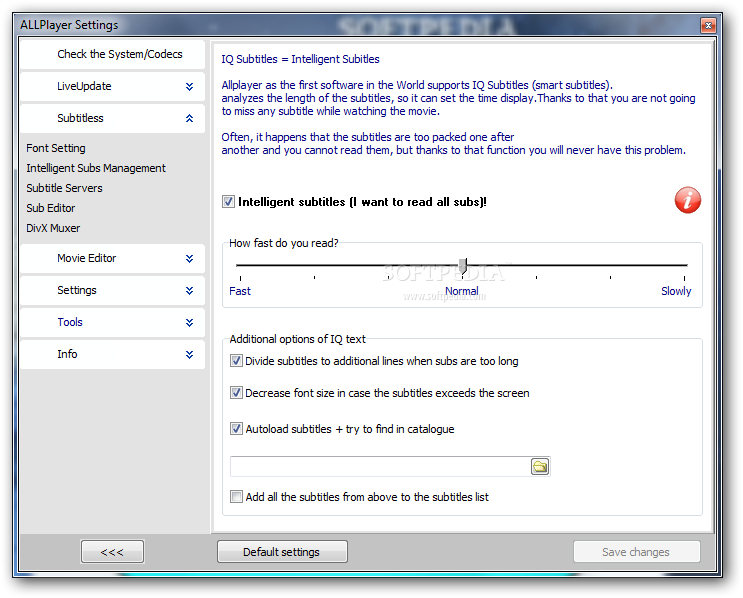Click the subtitles catalogue path field
The width and height of the screenshot is (743, 598).
pos(380,466)
